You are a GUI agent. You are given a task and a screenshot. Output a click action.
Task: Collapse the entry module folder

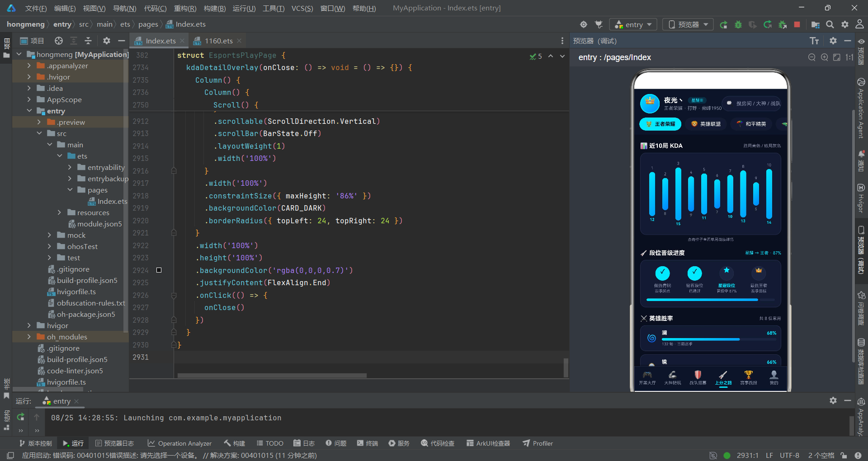coord(29,111)
